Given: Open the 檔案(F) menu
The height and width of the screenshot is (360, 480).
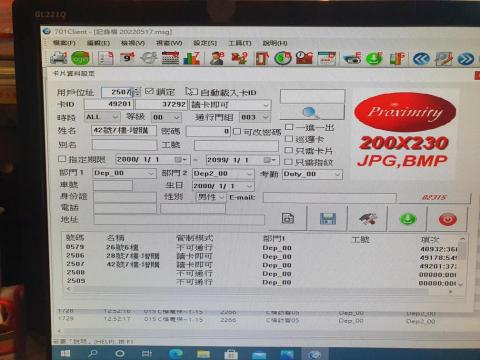Looking at the screenshot, I should tap(64, 43).
